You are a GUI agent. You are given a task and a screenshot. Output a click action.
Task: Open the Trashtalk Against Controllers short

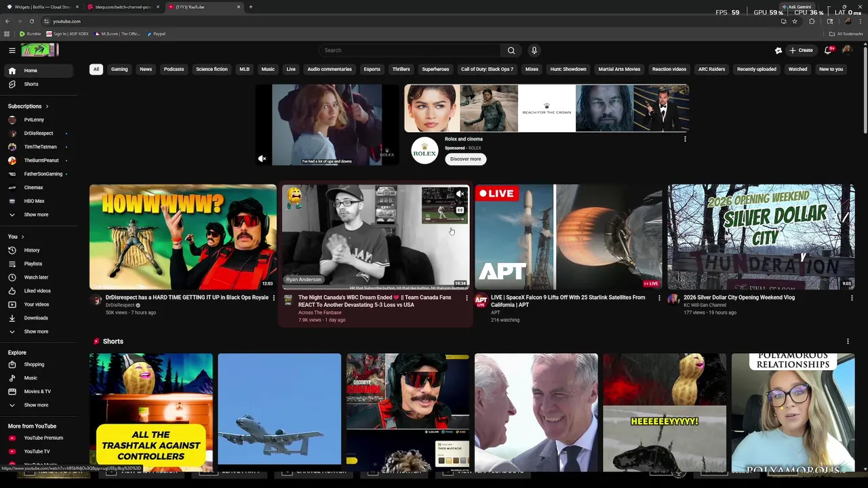coord(151,412)
